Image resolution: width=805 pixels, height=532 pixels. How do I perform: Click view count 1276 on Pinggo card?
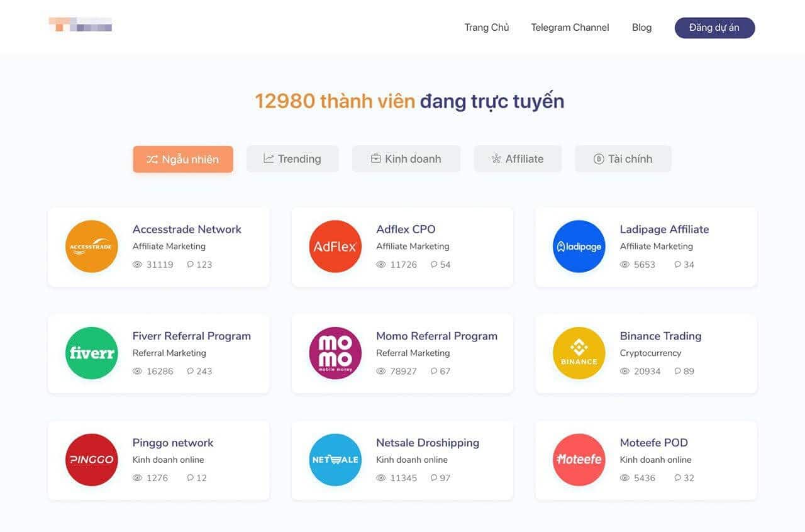(x=157, y=478)
